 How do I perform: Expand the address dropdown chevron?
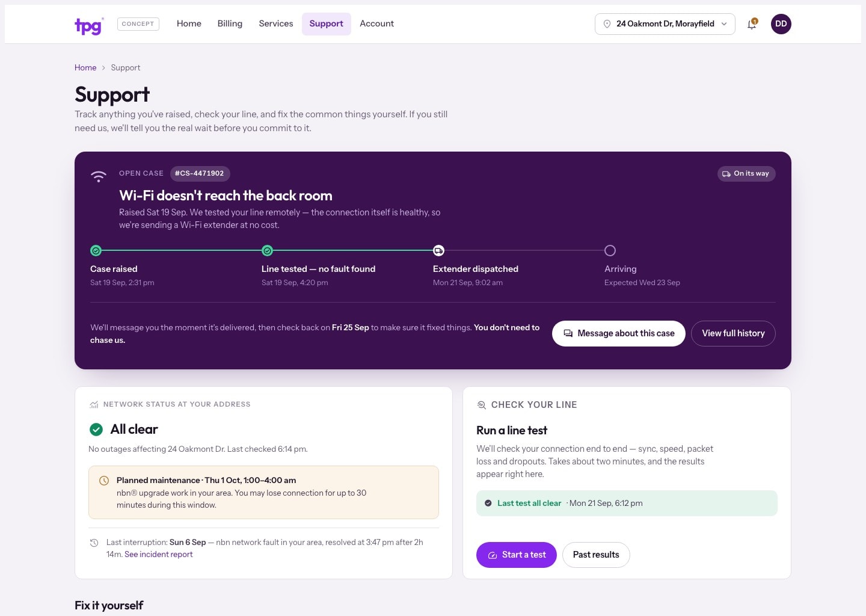click(x=724, y=24)
